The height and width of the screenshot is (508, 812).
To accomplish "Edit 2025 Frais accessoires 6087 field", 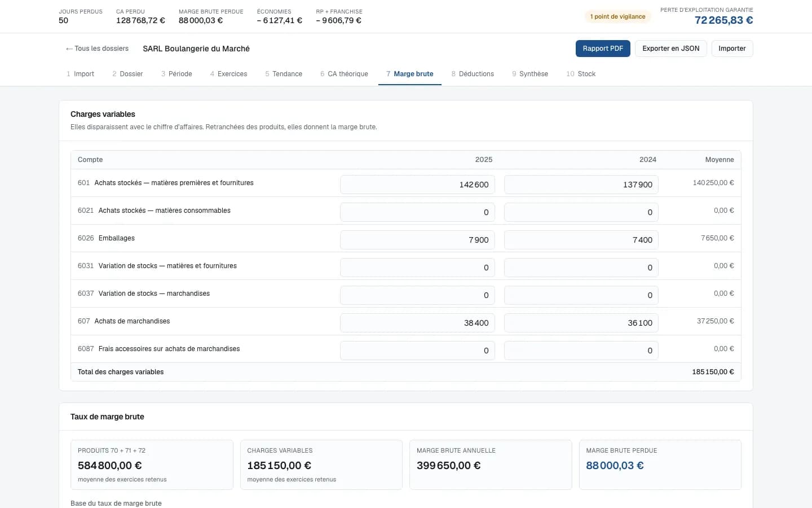I will [x=417, y=351].
